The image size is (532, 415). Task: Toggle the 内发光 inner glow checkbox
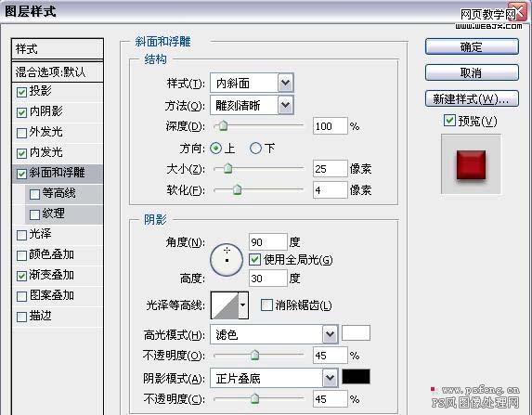pos(21,153)
